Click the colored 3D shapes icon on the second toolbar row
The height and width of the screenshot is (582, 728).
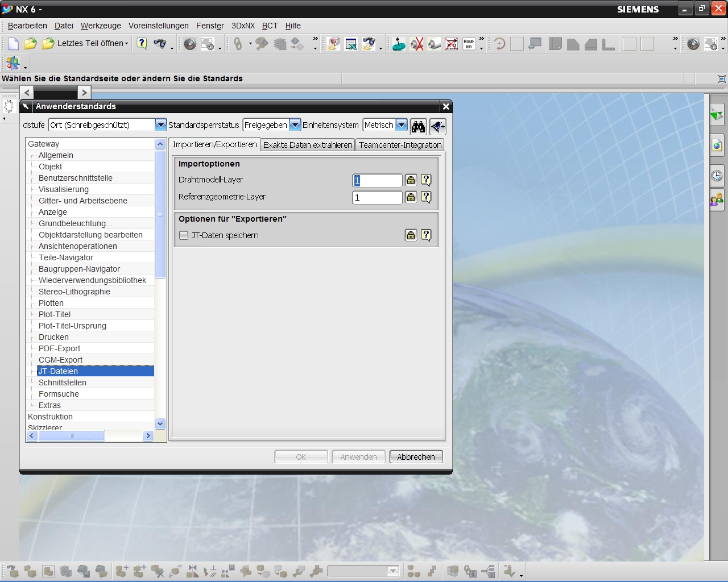13,63
